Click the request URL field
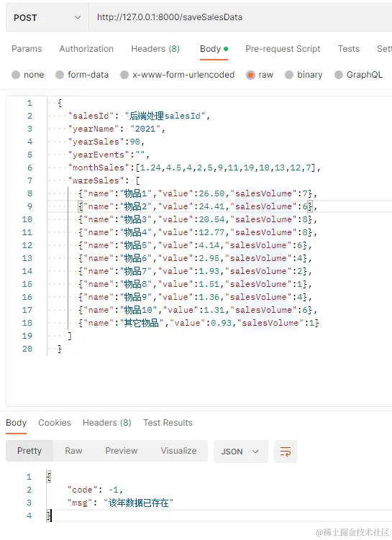This screenshot has width=392, height=540. click(240, 17)
